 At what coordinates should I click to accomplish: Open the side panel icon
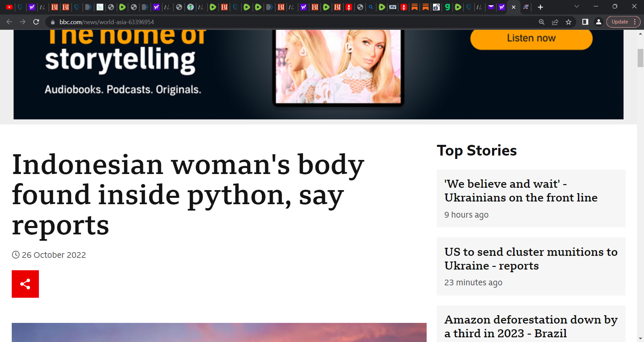click(x=585, y=22)
